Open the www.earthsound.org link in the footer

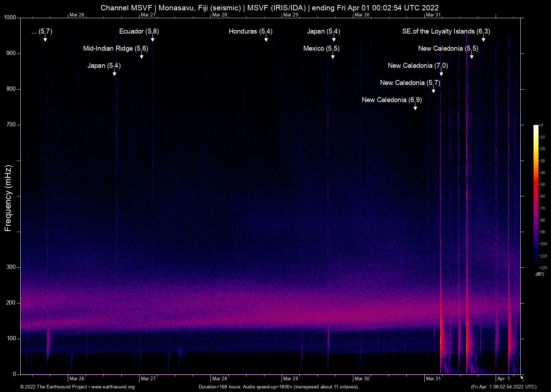point(113,387)
